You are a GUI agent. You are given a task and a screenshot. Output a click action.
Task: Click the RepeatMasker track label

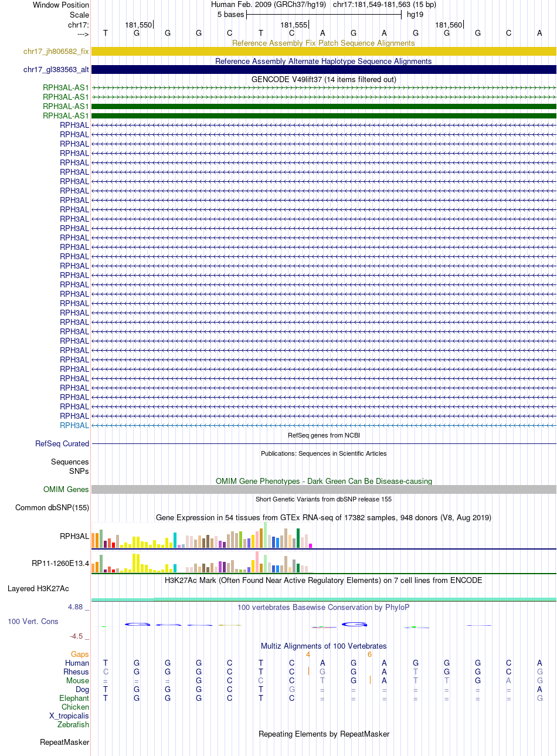tap(64, 742)
